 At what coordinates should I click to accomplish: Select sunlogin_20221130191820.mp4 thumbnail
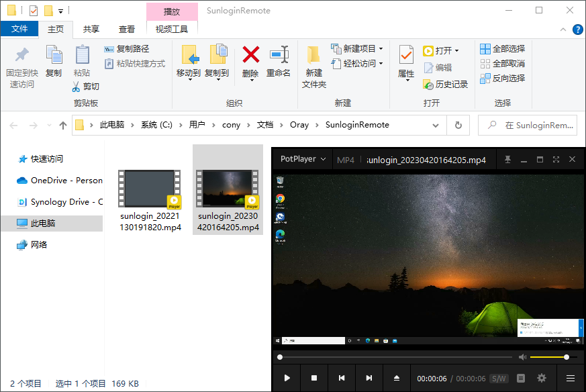tap(150, 190)
